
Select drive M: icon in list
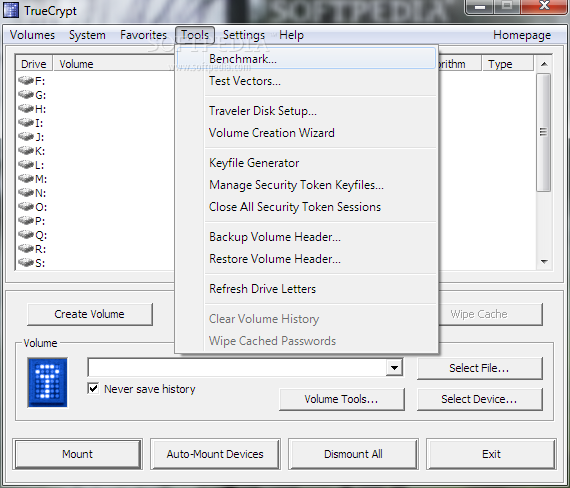click(x=25, y=178)
